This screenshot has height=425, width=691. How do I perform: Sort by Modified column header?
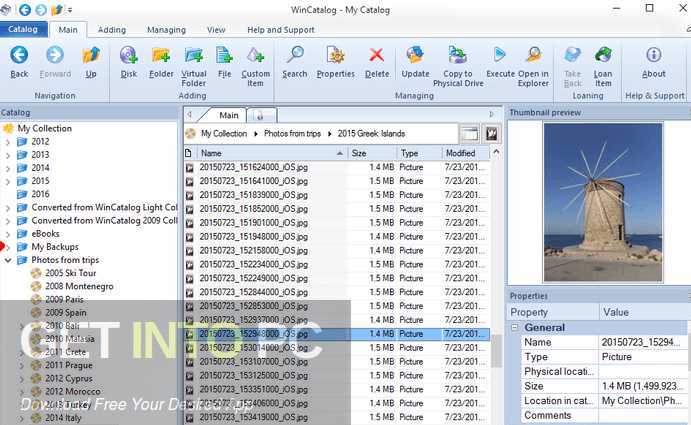pyautogui.click(x=466, y=153)
